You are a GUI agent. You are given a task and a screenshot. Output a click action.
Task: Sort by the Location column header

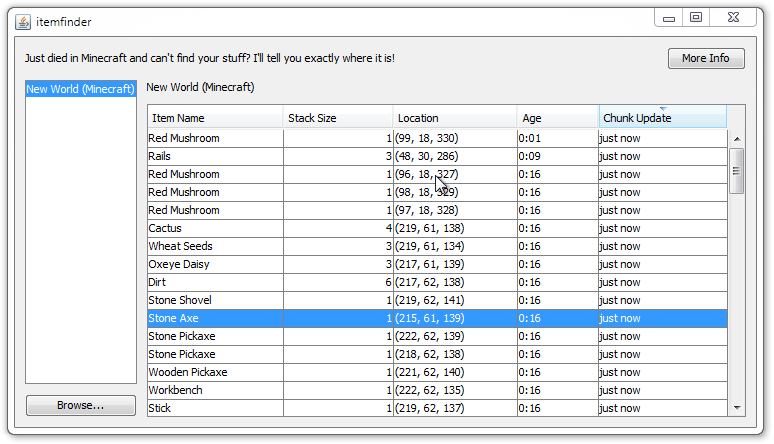[x=455, y=118]
